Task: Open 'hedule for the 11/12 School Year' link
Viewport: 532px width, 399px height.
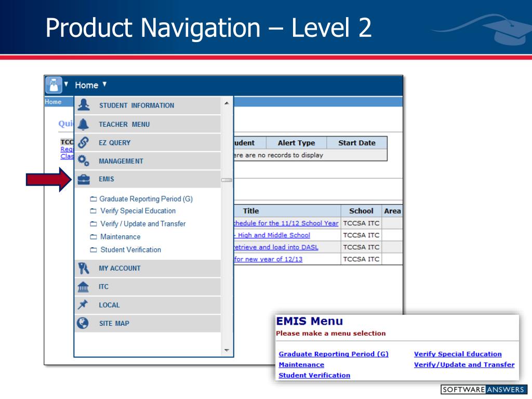Action: click(286, 223)
